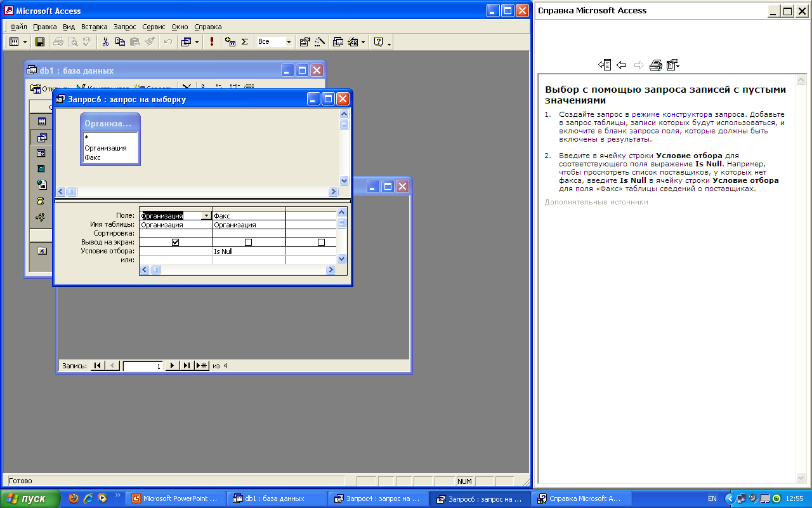Viewport: 812px width, 508px height.
Task: Select Macros object icon in db1 window
Action: pyautogui.click(x=41, y=201)
